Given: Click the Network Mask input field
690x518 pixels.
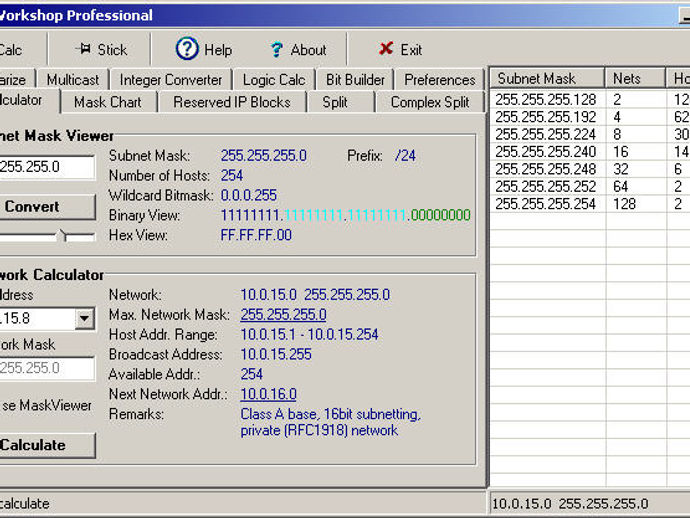Looking at the screenshot, I should (47, 368).
